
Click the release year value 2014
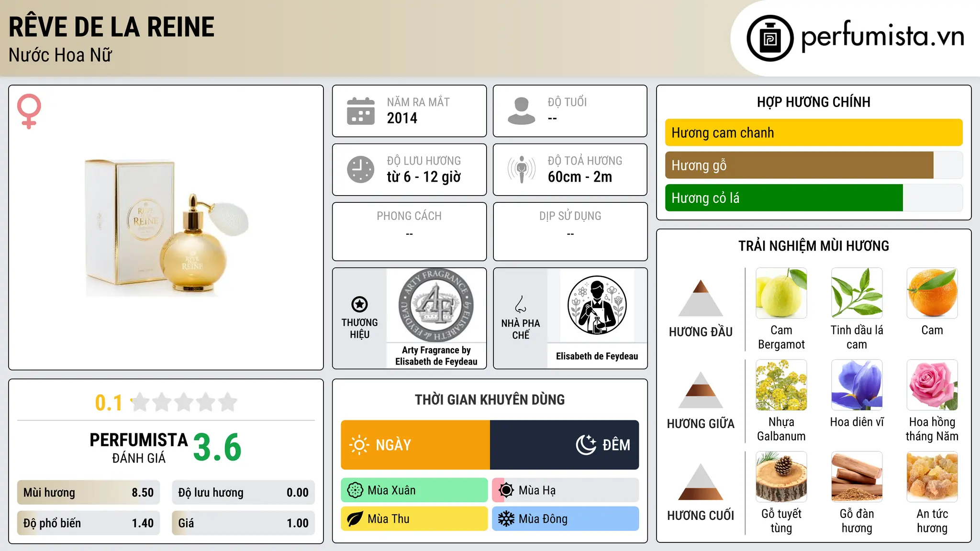pos(402,118)
